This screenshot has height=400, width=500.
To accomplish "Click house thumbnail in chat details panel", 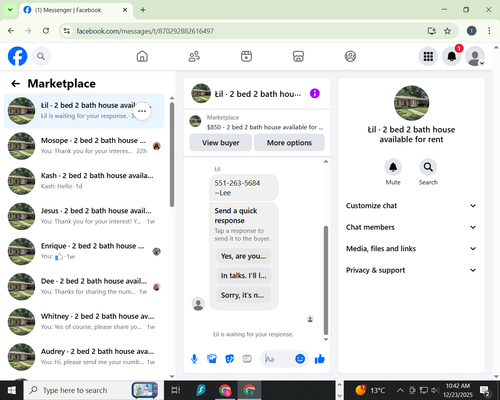I will point(411,103).
